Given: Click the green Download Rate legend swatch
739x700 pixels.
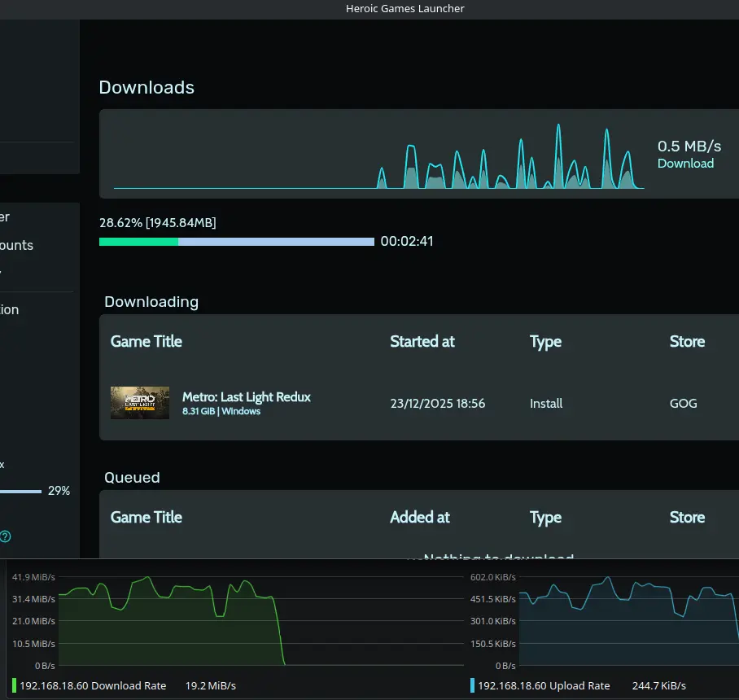Looking at the screenshot, I should (x=15, y=685).
